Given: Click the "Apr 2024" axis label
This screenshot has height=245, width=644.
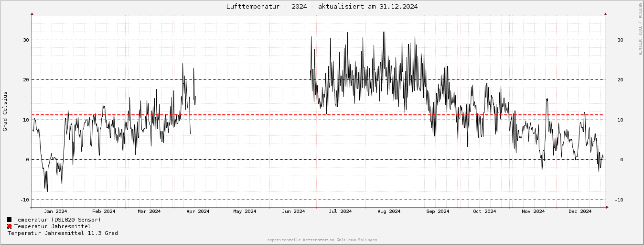Looking at the screenshot, I should click(198, 211).
